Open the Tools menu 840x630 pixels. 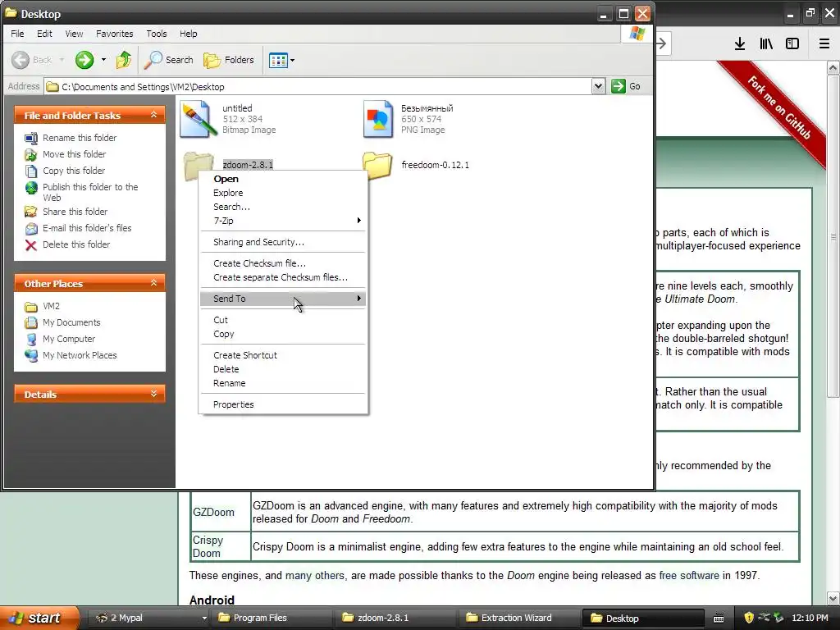[157, 34]
